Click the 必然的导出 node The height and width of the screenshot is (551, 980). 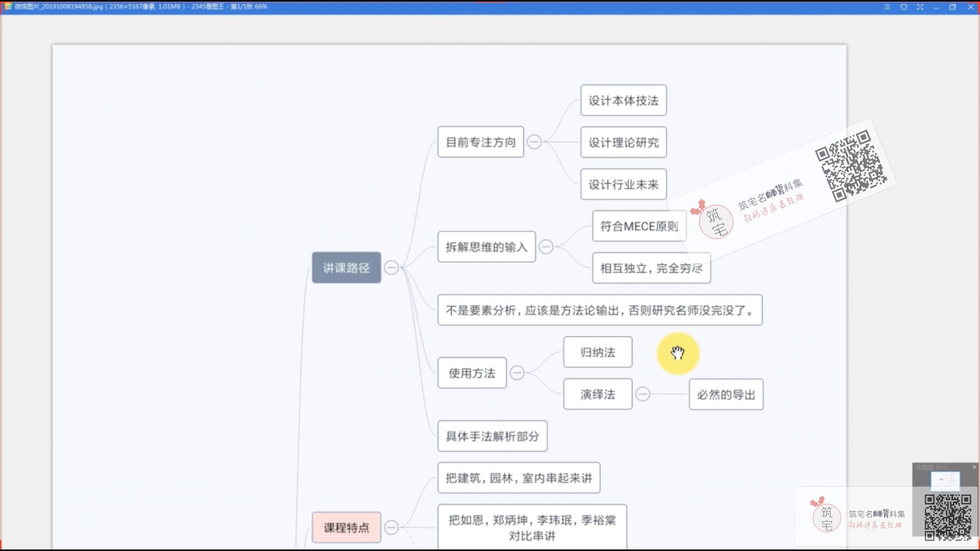click(x=726, y=394)
